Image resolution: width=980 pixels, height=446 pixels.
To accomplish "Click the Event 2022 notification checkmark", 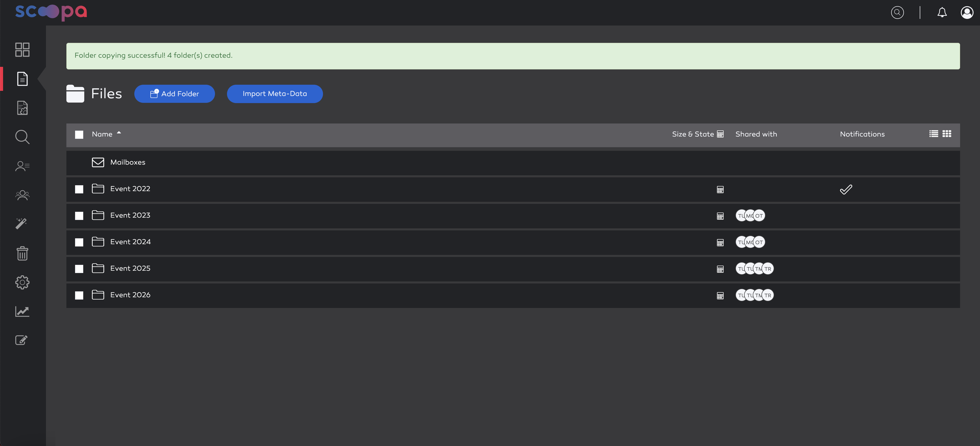I will [x=846, y=189].
